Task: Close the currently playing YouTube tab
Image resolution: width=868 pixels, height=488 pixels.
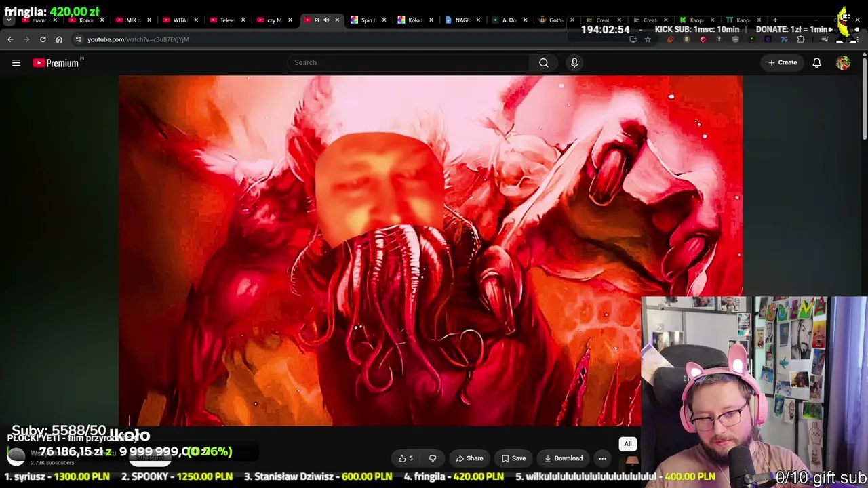Action: pos(337,20)
